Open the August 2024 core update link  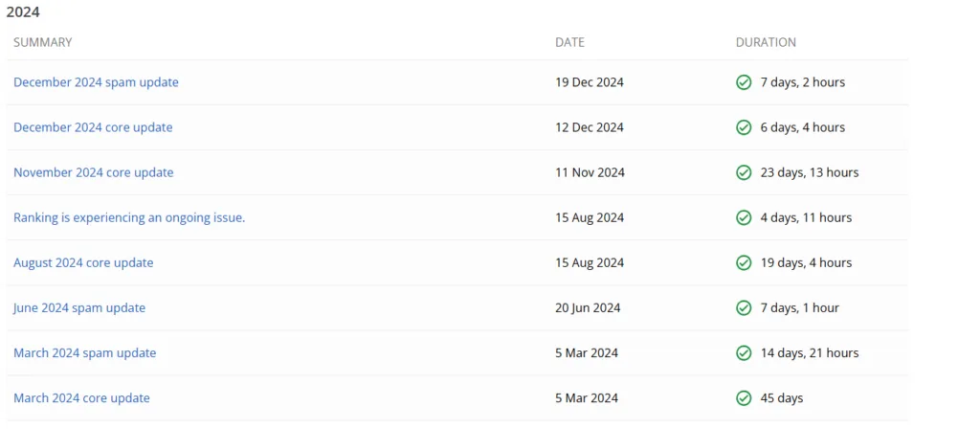pyautogui.click(x=83, y=262)
